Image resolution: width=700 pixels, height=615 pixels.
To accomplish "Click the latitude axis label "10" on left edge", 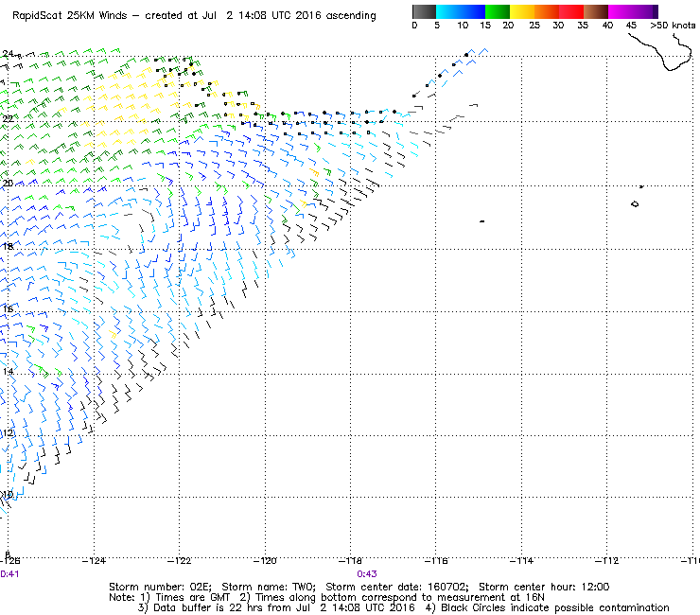I will pyautogui.click(x=8, y=495).
